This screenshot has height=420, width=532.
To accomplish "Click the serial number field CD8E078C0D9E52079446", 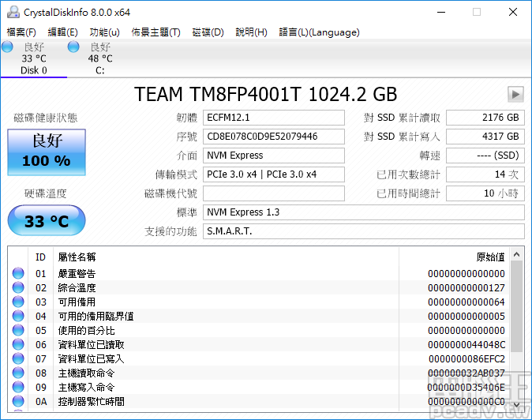I will click(274, 137).
